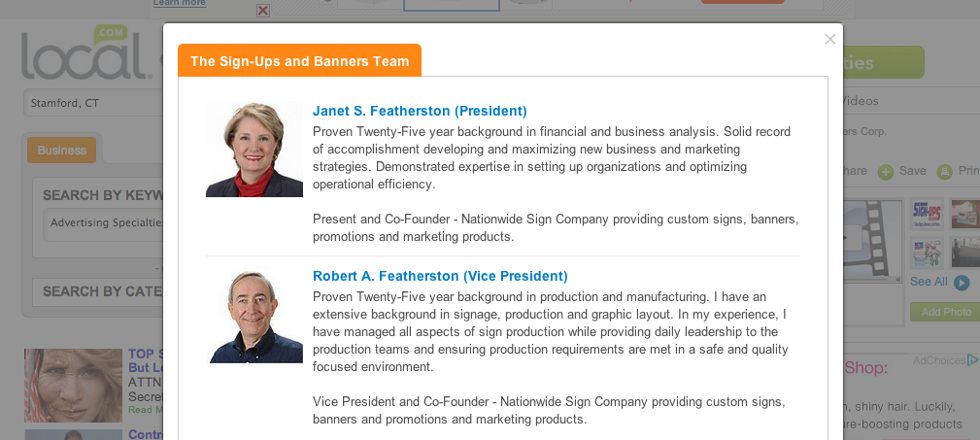
Task: Click the green Print icon
Action: (944, 172)
